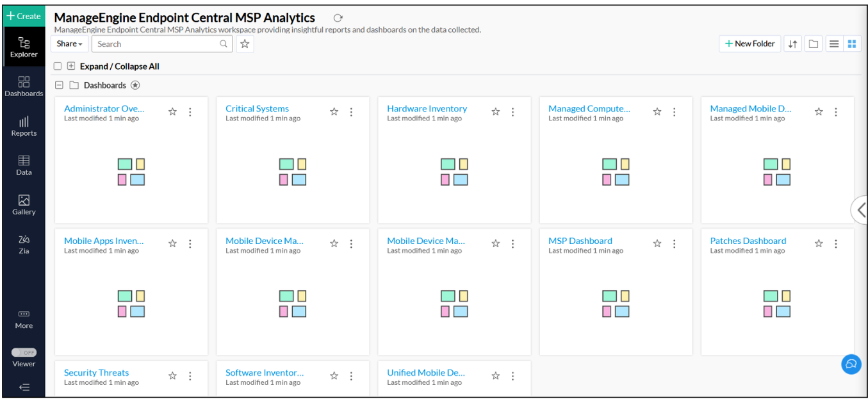This screenshot has height=399, width=868.
Task: Open the Data section in sidebar
Action: [24, 165]
